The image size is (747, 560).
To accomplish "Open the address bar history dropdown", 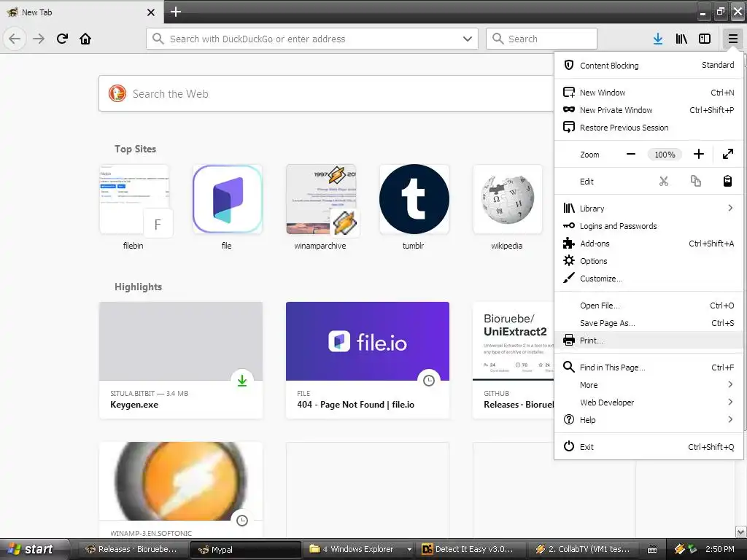I will [x=468, y=39].
